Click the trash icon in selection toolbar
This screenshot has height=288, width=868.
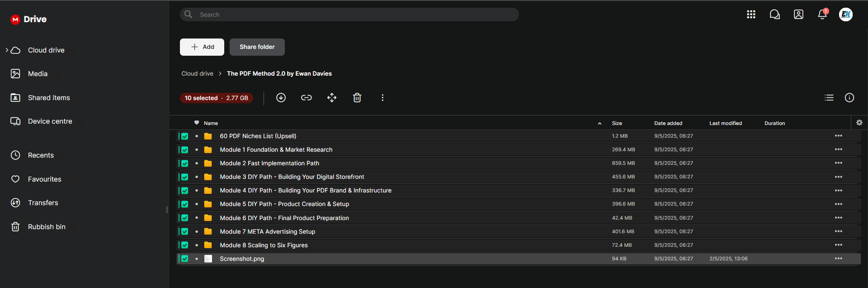pyautogui.click(x=357, y=98)
